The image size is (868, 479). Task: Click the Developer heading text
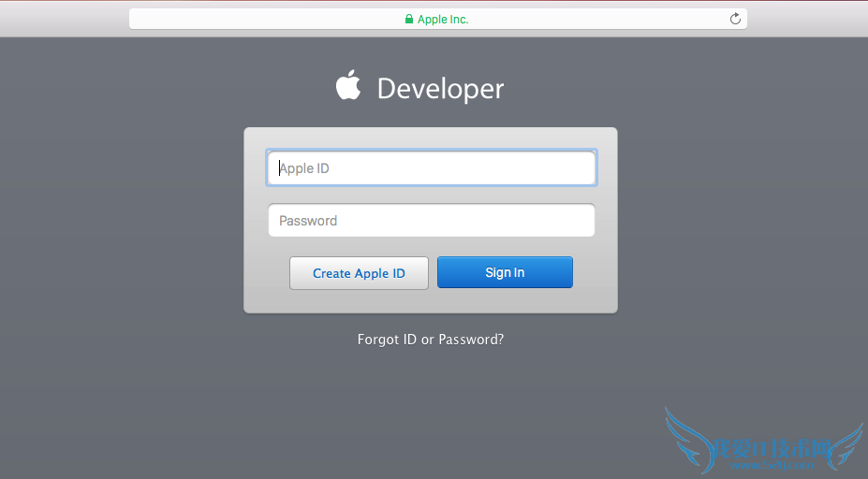point(441,89)
